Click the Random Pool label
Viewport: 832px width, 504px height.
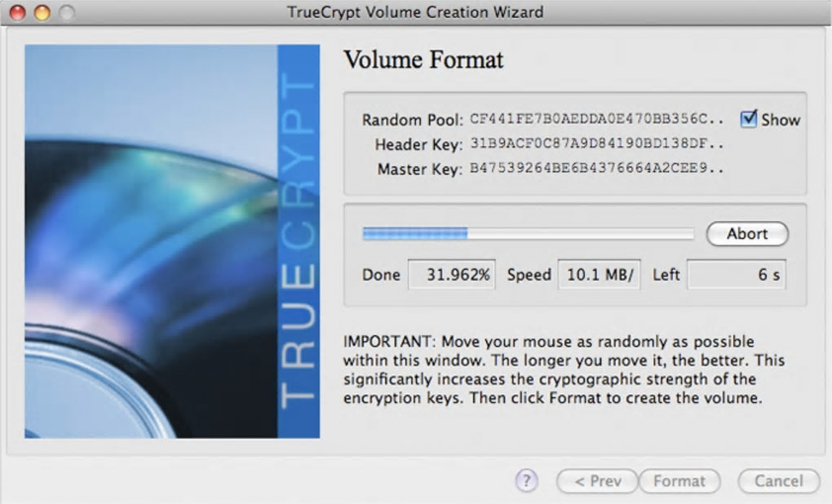412,120
